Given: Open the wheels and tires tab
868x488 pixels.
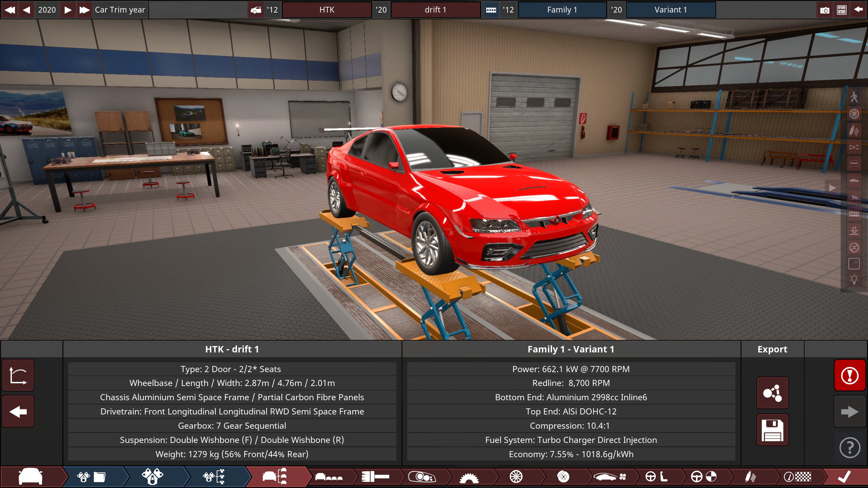Looking at the screenshot, I should (x=516, y=477).
